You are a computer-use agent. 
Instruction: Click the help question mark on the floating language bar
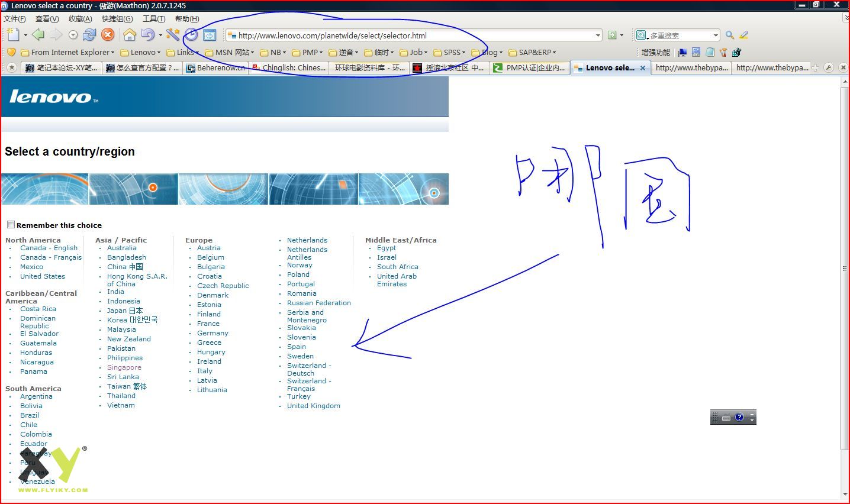739,417
